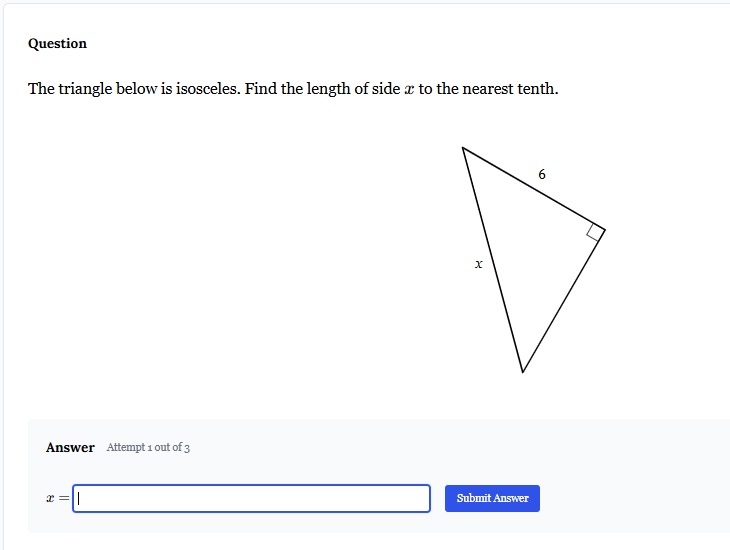The height and width of the screenshot is (550, 730).
Task: Click the answer input field for x
Action: pyautogui.click(x=251, y=498)
